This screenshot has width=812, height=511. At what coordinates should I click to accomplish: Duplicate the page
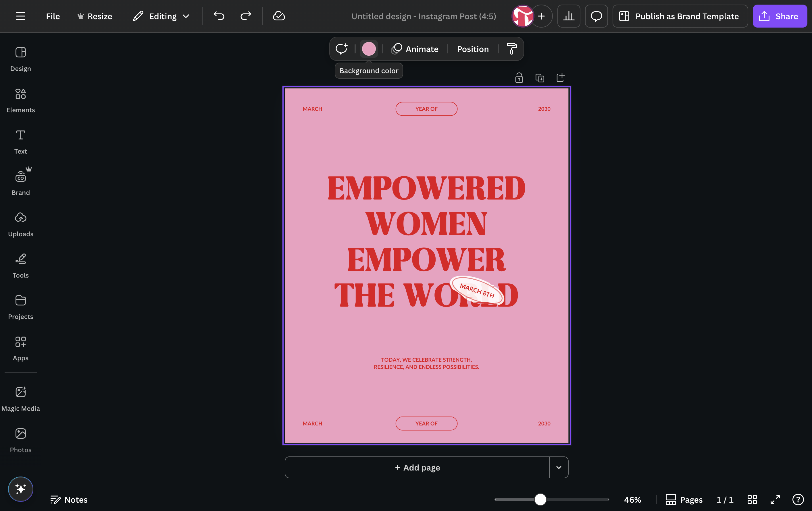click(540, 78)
